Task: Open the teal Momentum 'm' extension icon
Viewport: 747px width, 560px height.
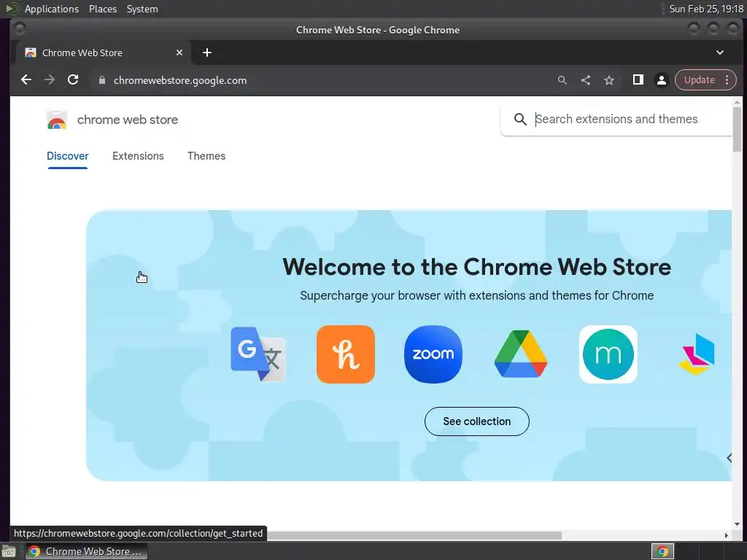Action: (x=608, y=354)
